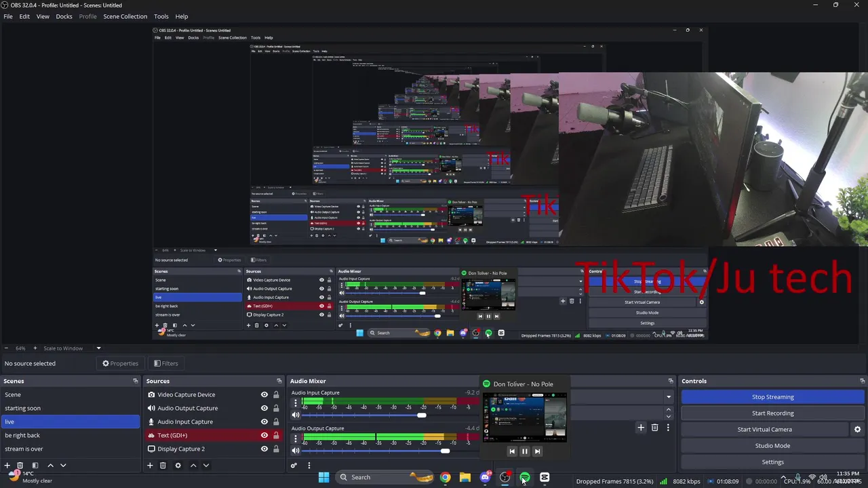The image size is (868, 488).
Task: Open scene filters icon in the Scenes toolbar
Action: point(35,466)
